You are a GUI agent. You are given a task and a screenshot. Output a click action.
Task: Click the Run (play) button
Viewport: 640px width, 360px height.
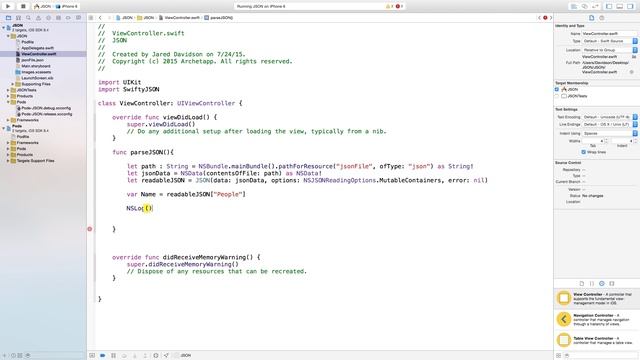(x=8, y=6)
